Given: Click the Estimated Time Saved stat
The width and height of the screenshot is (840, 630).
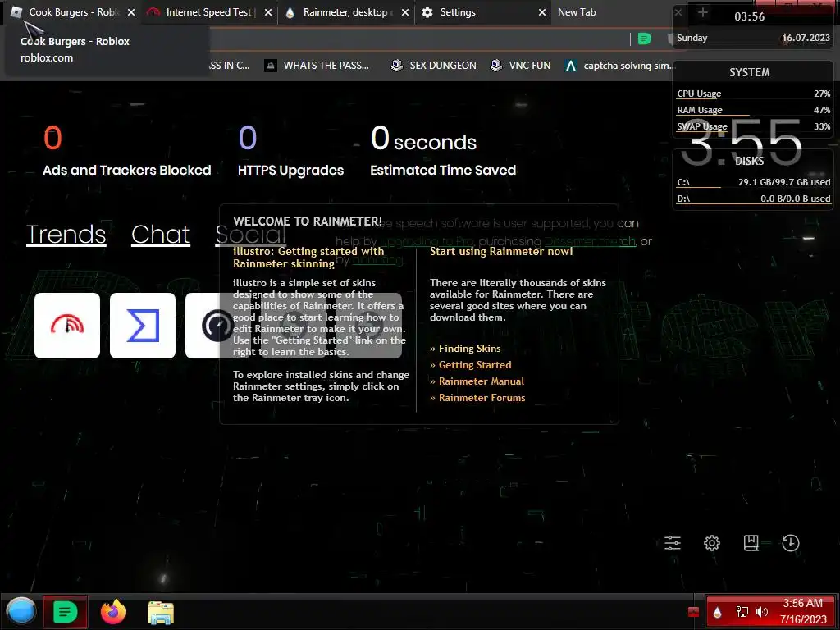Looking at the screenshot, I should pyautogui.click(x=443, y=151).
